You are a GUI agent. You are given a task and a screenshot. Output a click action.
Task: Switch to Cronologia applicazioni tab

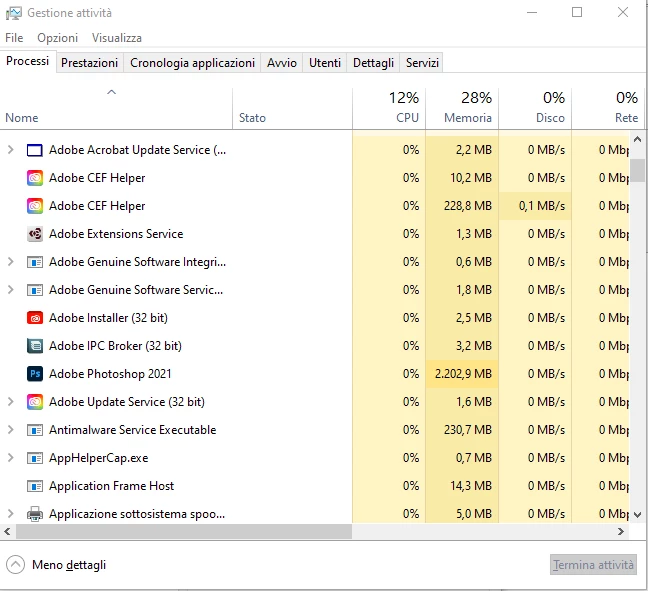[x=192, y=63]
